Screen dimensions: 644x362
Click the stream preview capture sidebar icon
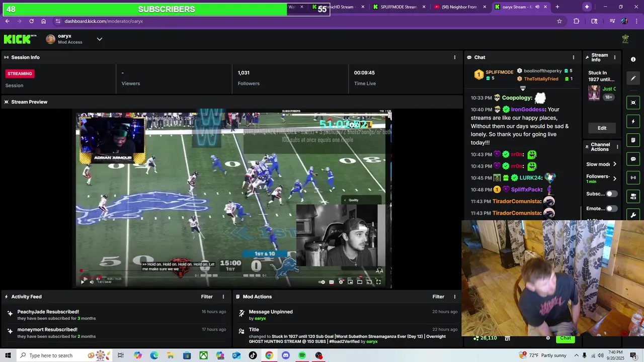tap(633, 103)
